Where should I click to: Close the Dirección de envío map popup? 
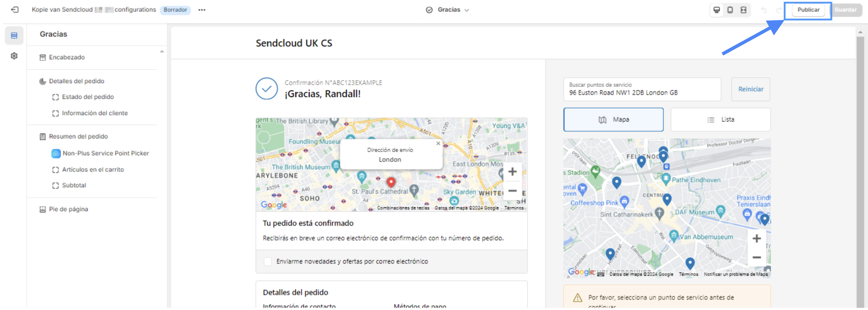click(x=438, y=143)
